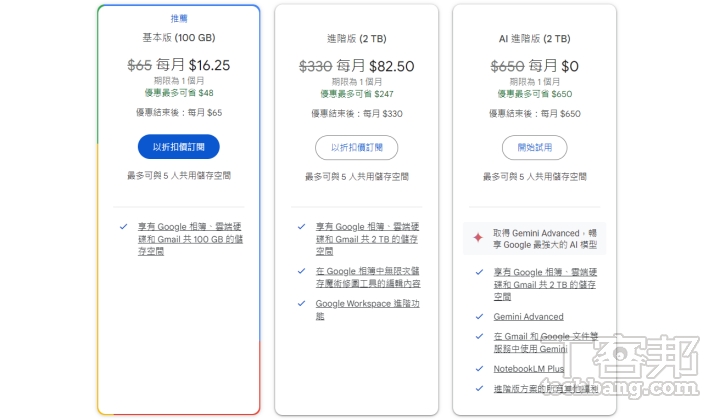Viewport: 720px width, 420px height.
Task: Open Google Workspace premium features link
Action: 367,309
